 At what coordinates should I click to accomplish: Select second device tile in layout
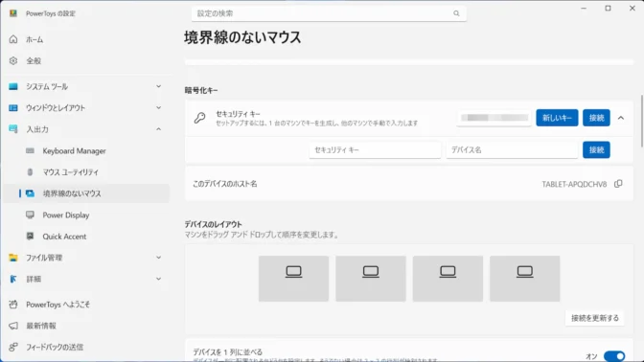tap(371, 279)
